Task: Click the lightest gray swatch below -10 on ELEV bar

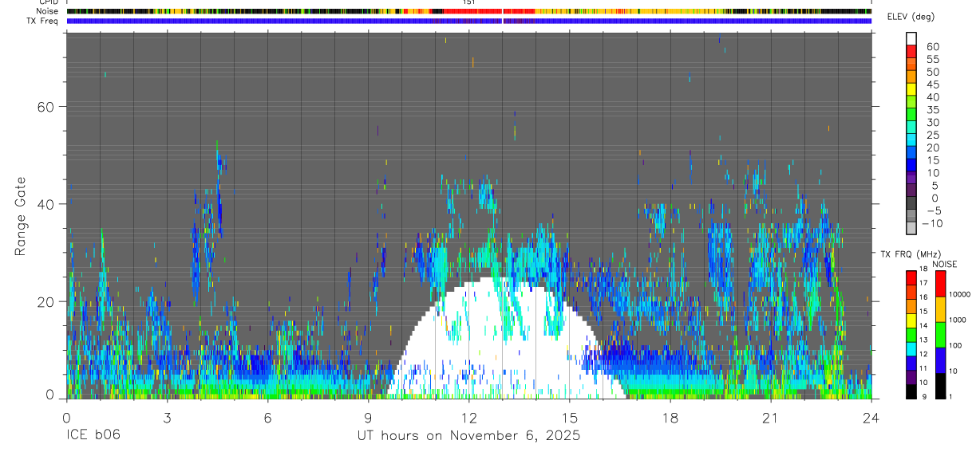Action: (x=911, y=228)
